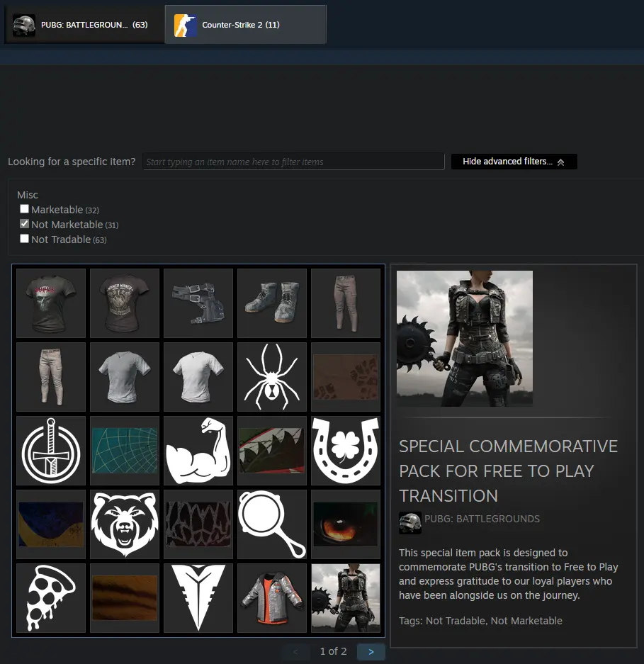The height and width of the screenshot is (664, 644).
Task: Click the pizza slice emblem item
Action: 51,598
